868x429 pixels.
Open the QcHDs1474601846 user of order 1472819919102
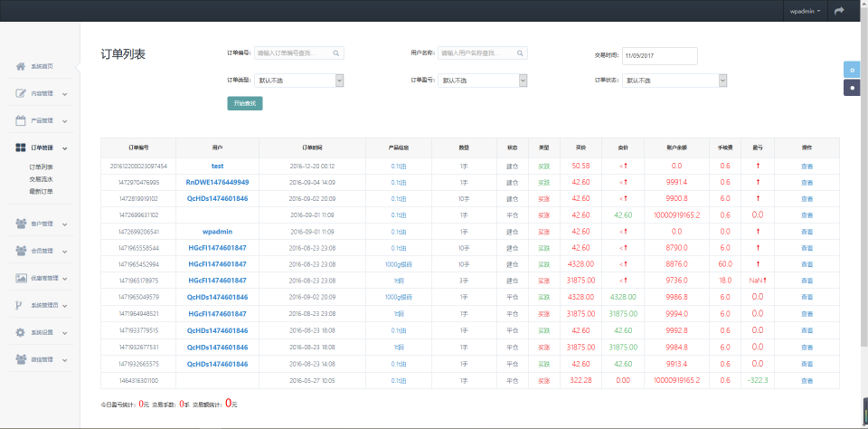point(217,198)
